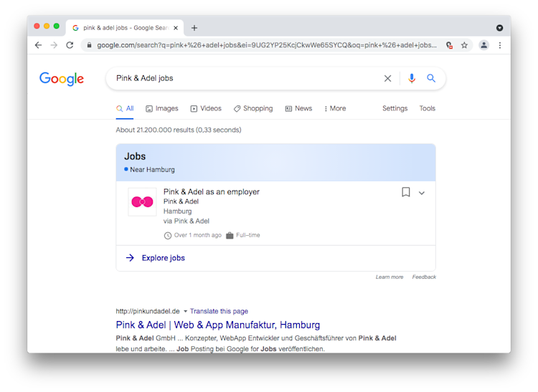The image size is (538, 392).
Task: Switch to the Images tab
Action: pos(162,109)
